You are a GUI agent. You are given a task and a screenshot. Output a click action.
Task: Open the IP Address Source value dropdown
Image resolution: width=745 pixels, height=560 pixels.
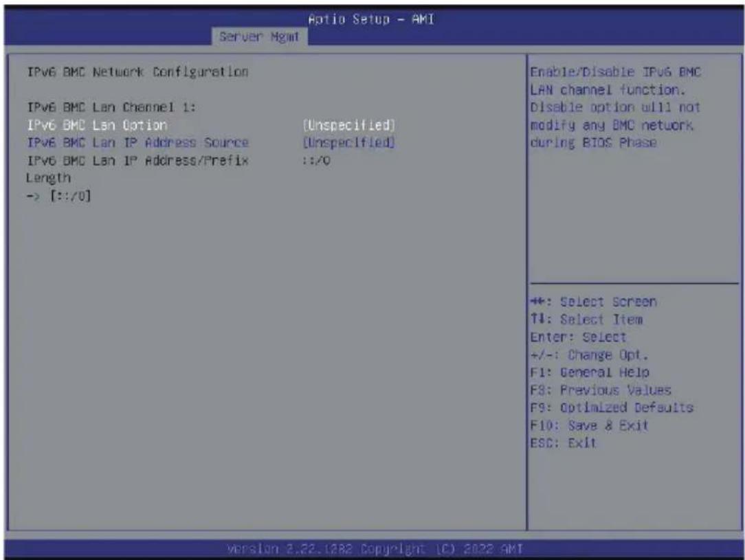click(348, 143)
